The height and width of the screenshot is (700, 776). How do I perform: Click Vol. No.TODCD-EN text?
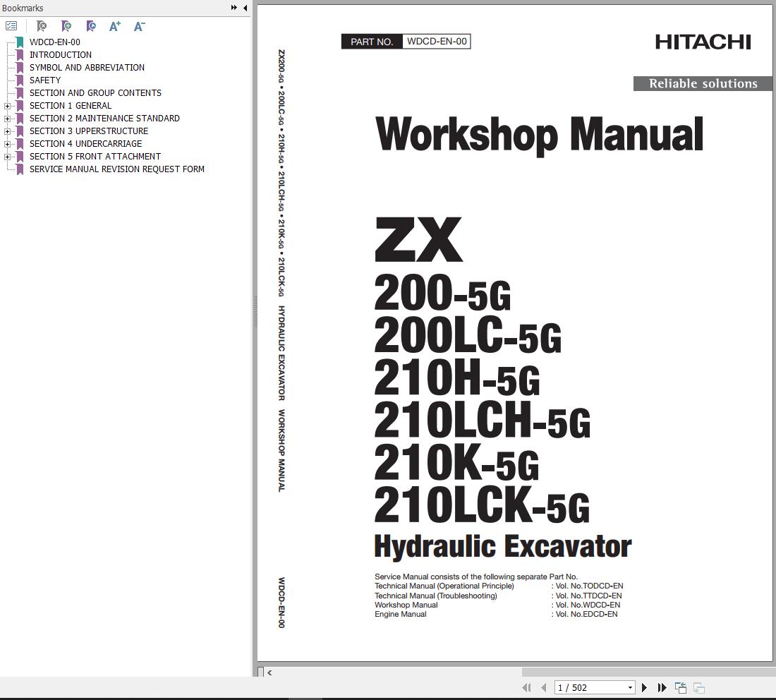point(590,586)
